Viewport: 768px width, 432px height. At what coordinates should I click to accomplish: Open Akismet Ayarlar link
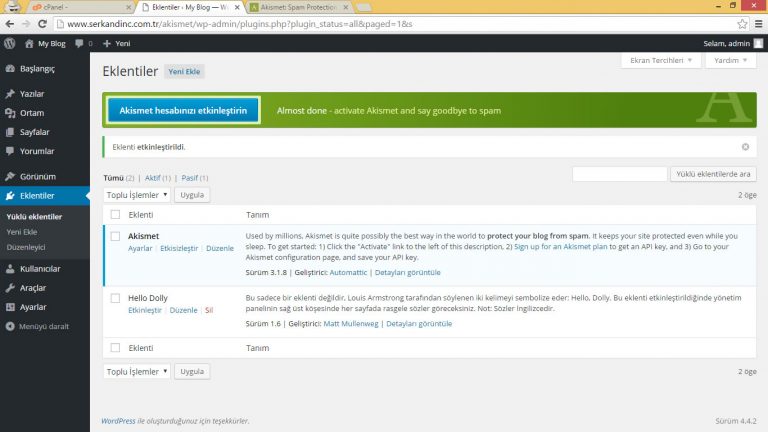[x=140, y=248]
